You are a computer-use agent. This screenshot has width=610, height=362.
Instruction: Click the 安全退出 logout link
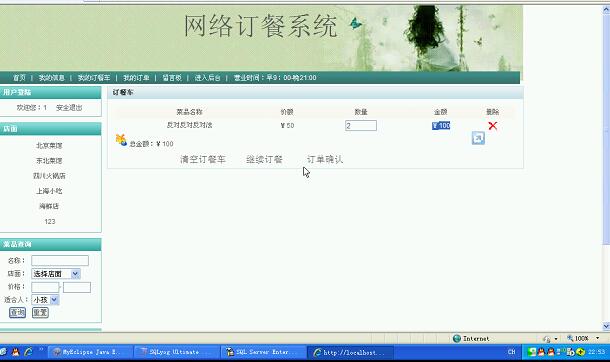69,108
